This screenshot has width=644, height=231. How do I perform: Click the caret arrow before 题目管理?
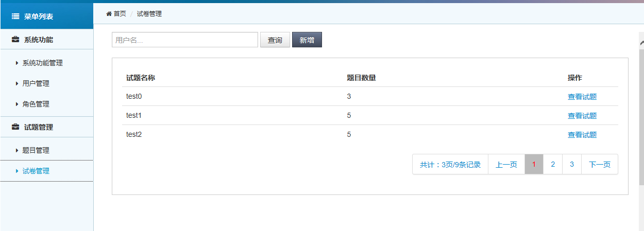pyautogui.click(x=17, y=150)
